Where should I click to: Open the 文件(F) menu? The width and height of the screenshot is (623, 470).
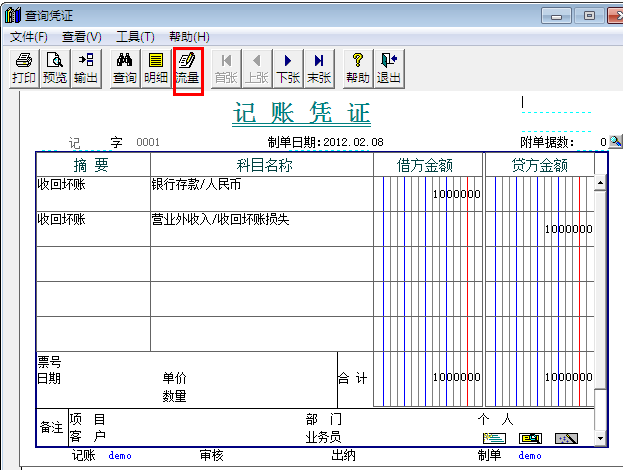[29, 37]
